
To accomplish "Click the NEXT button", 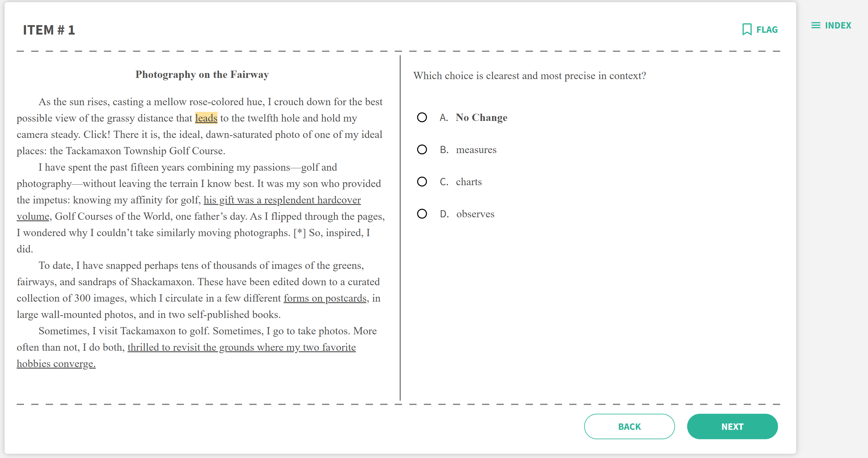I will (x=732, y=426).
